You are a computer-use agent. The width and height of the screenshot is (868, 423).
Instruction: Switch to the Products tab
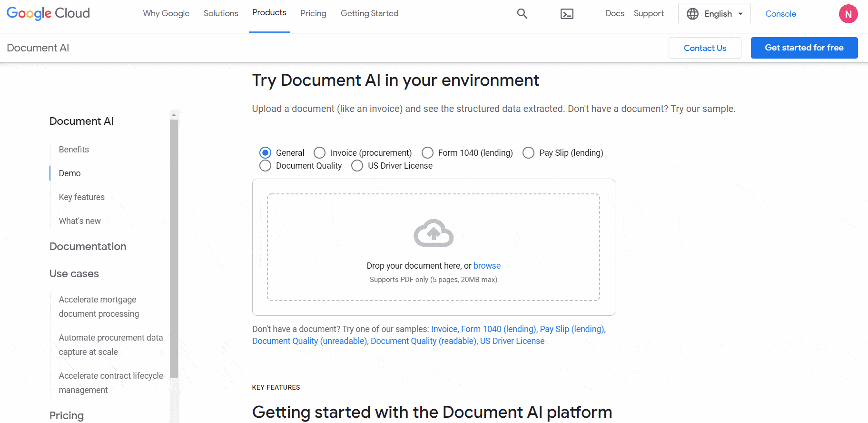pos(269,13)
